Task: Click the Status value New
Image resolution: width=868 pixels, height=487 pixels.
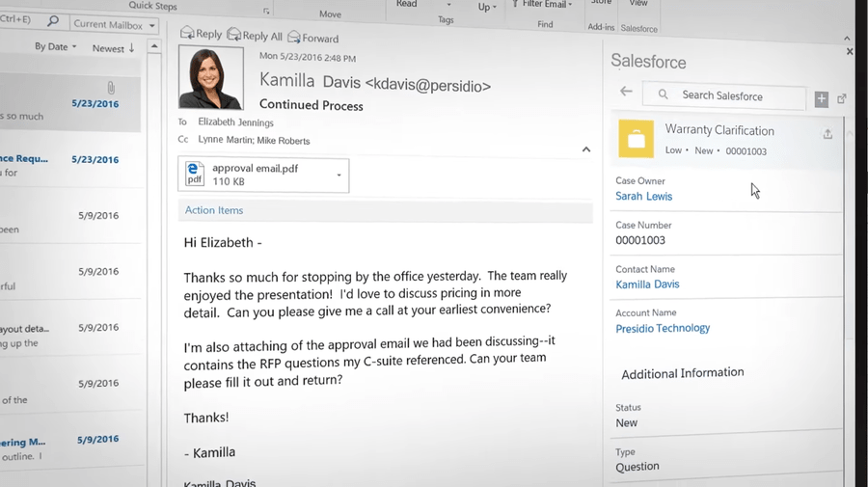Action: tap(627, 422)
